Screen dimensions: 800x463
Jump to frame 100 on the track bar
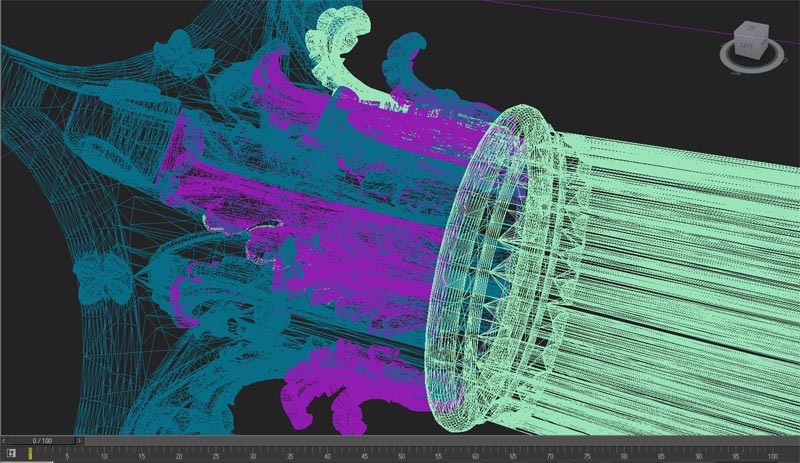[x=772, y=453]
